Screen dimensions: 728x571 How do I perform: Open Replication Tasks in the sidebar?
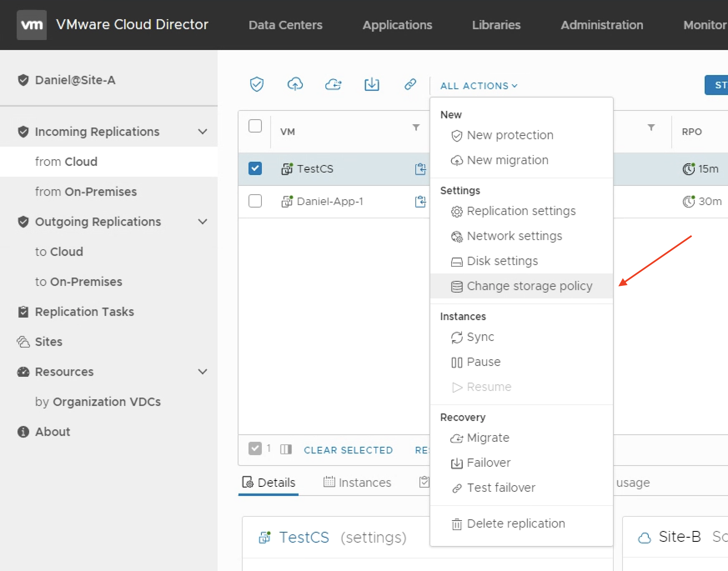[x=84, y=312]
